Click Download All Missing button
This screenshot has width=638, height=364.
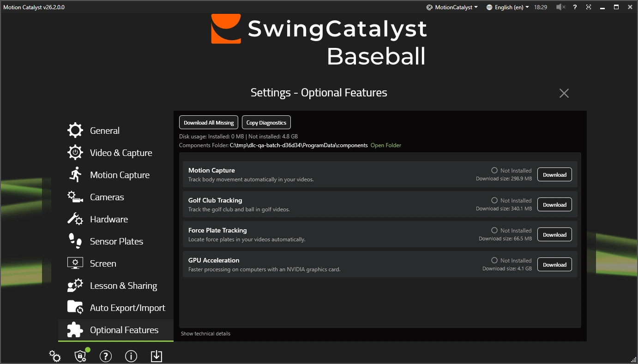(209, 122)
